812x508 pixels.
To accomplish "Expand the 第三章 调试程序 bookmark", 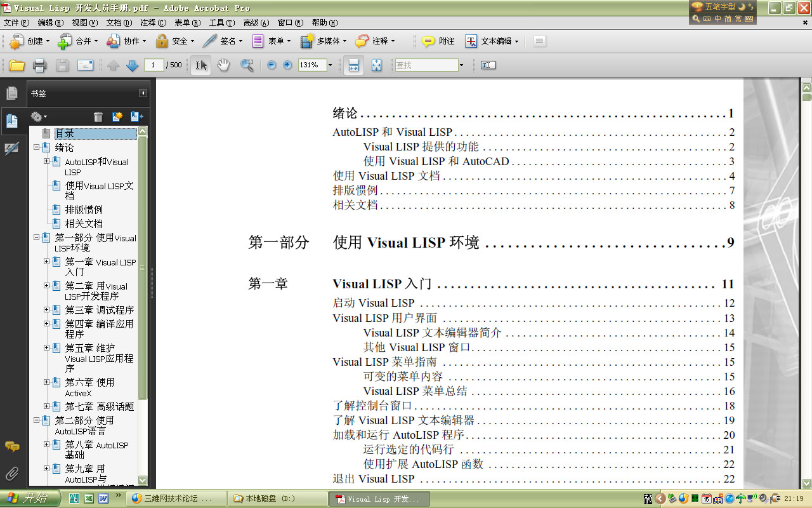I will (x=47, y=309).
